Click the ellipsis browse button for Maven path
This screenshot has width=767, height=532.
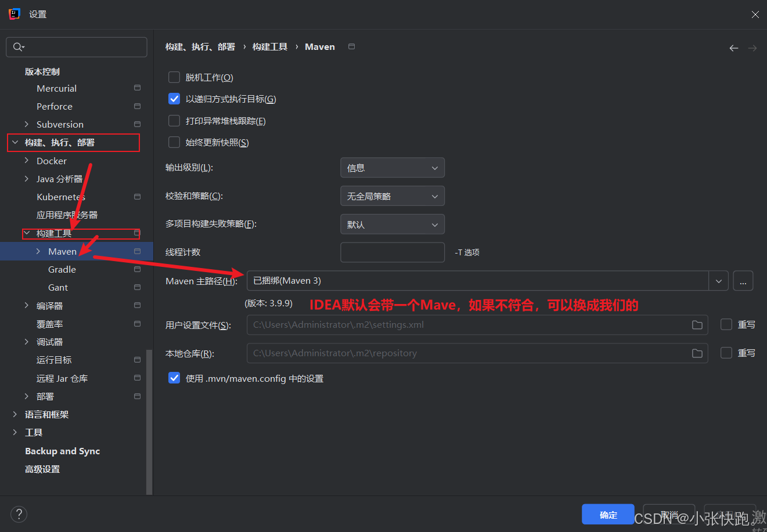[x=743, y=281]
